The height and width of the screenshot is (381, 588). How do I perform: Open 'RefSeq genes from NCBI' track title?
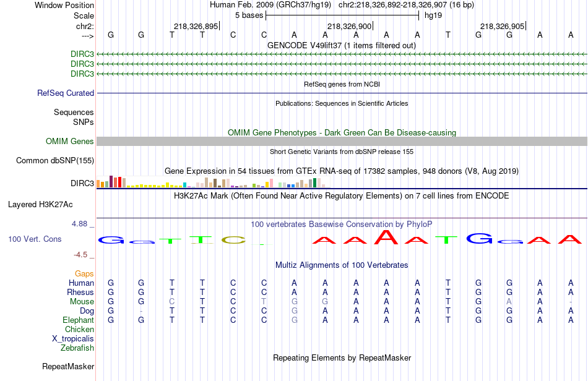click(342, 84)
